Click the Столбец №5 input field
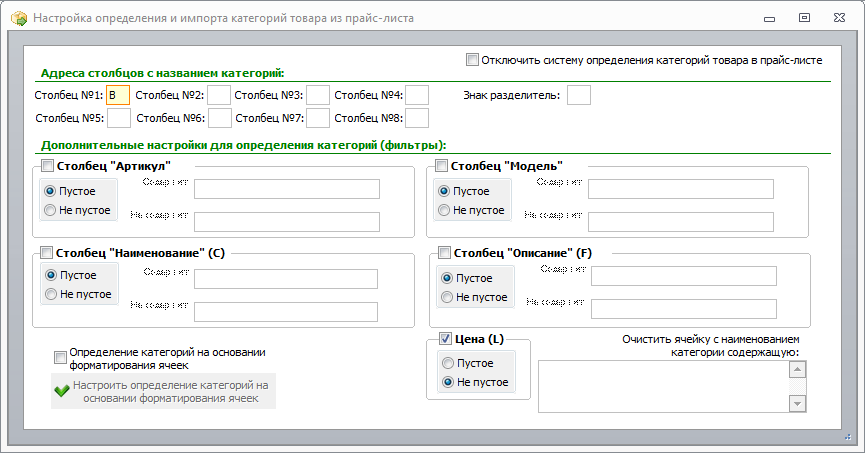Screen dimensions: 865x453 click(x=119, y=118)
